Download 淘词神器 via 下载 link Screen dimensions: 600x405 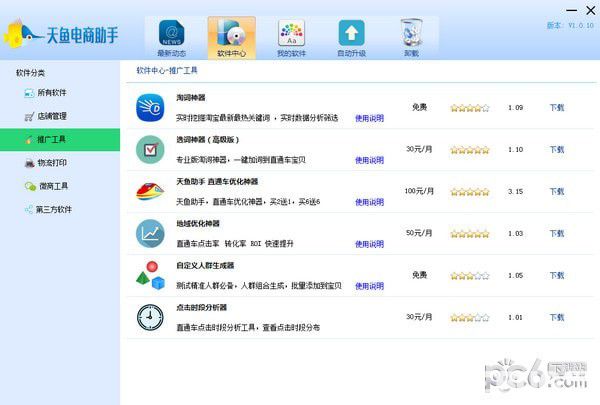point(557,108)
